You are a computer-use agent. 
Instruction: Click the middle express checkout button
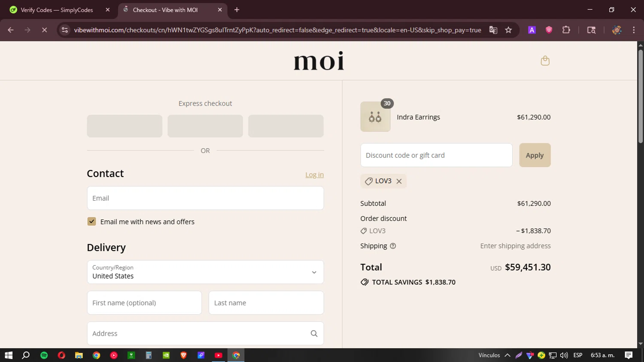[205, 126]
